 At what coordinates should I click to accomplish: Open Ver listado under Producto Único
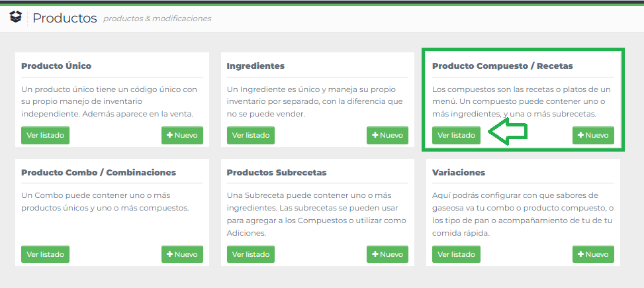tap(45, 135)
